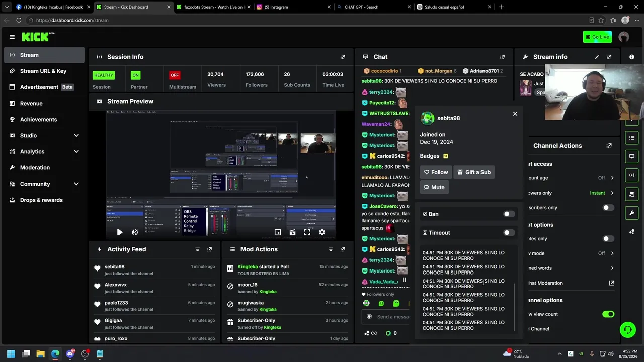Select Stream in the sidebar
The image size is (644, 362).
click(x=44, y=55)
